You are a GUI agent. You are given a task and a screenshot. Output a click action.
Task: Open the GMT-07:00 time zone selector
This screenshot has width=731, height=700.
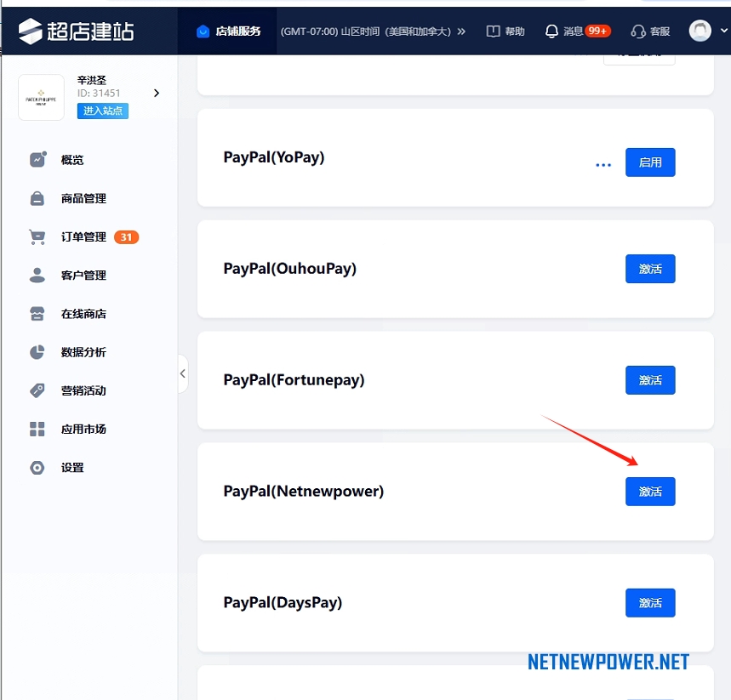[366, 31]
